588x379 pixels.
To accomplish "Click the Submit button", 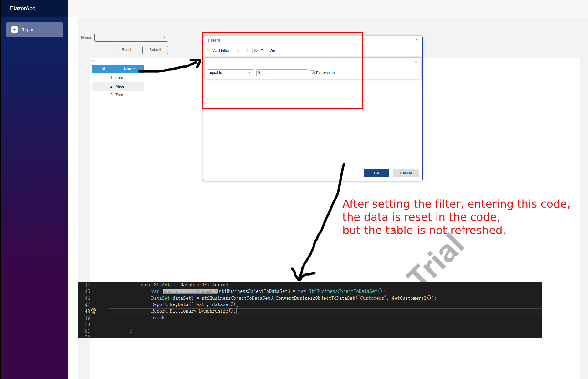I will pyautogui.click(x=155, y=50).
